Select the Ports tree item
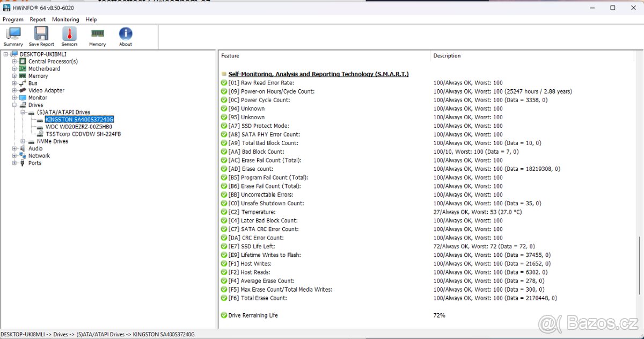The height and width of the screenshot is (339, 644). pos(35,163)
